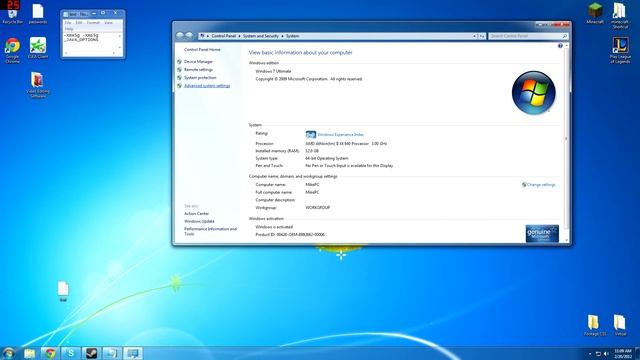Open Windows Update under See also
640x360 pixels.
(x=199, y=221)
